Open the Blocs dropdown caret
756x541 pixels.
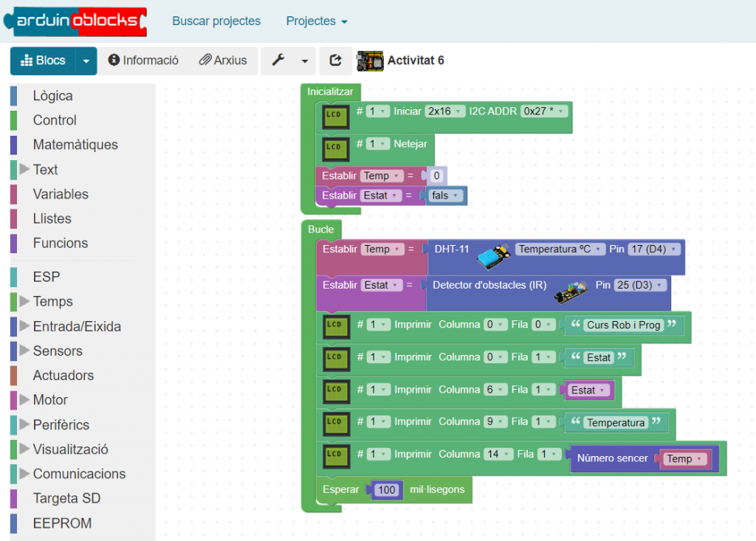[86, 61]
